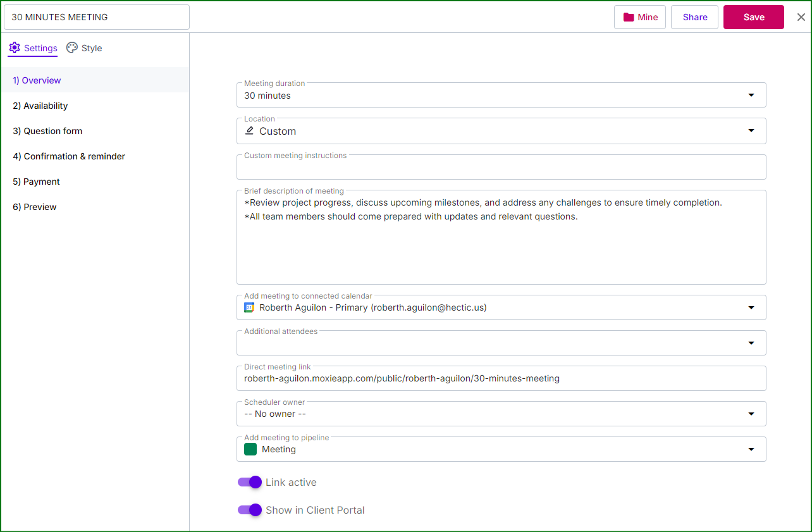Open the Add meeting to pipeline dropdown
This screenshot has width=812, height=532.
[x=751, y=449]
